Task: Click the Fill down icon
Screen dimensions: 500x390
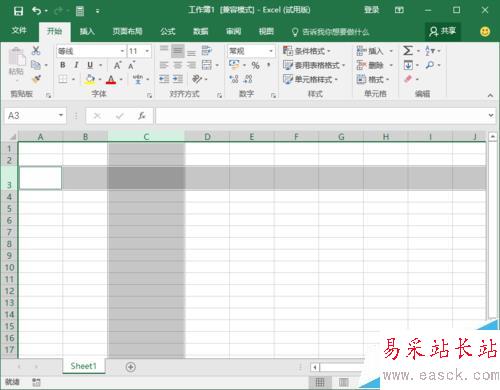Action: pos(408,65)
